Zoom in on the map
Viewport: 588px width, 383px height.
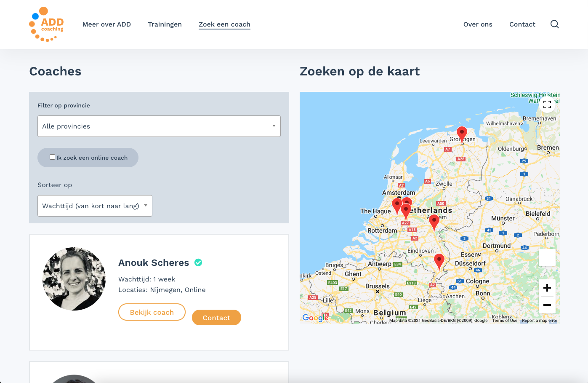tap(547, 288)
